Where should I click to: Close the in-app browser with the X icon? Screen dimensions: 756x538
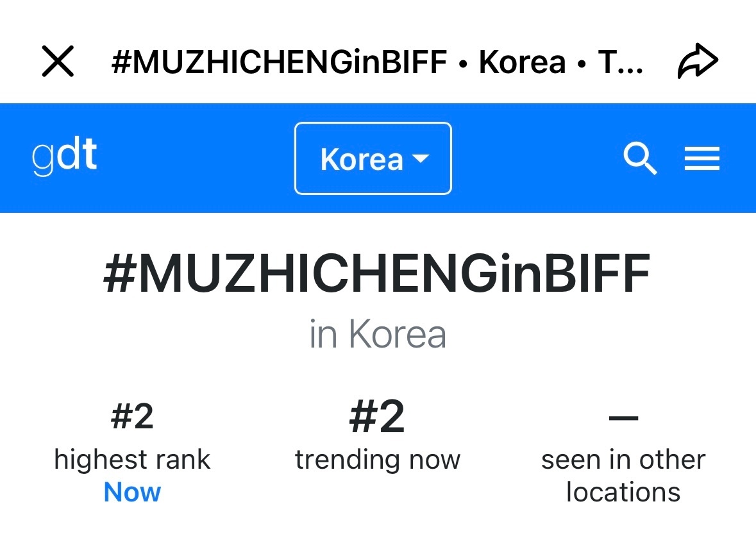[58, 61]
